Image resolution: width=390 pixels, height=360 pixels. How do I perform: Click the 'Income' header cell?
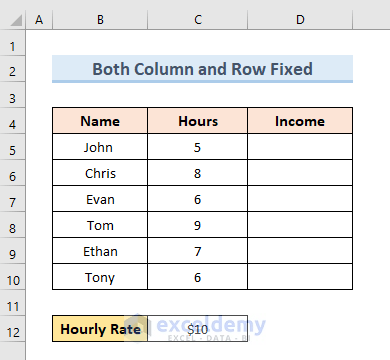[300, 121]
